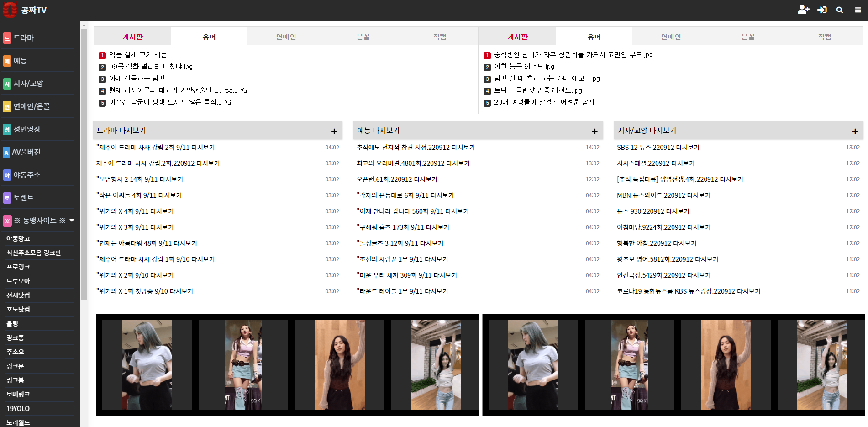Open search with the magnifier icon
Viewport: 868px width, 427px height.
pos(840,10)
